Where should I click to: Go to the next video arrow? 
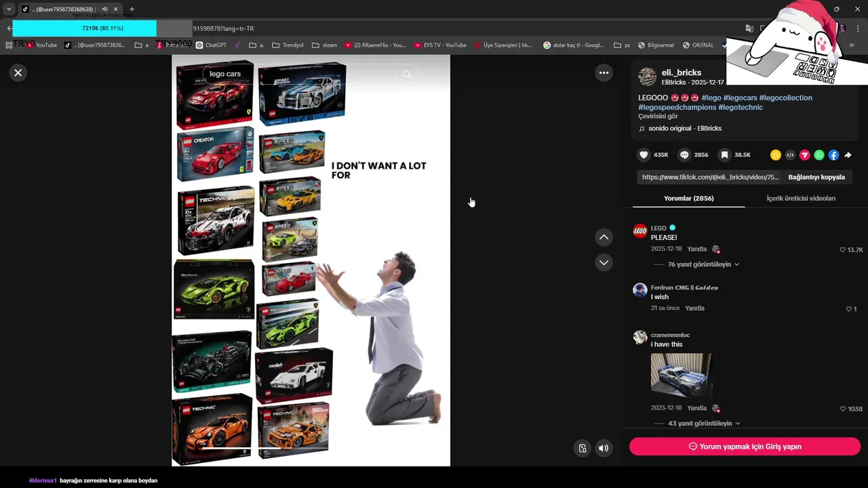604,262
